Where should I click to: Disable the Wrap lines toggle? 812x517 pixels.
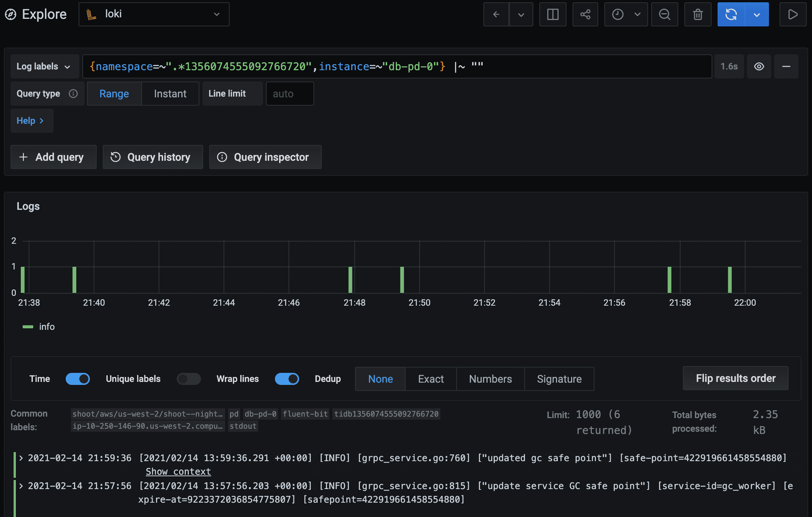(287, 379)
